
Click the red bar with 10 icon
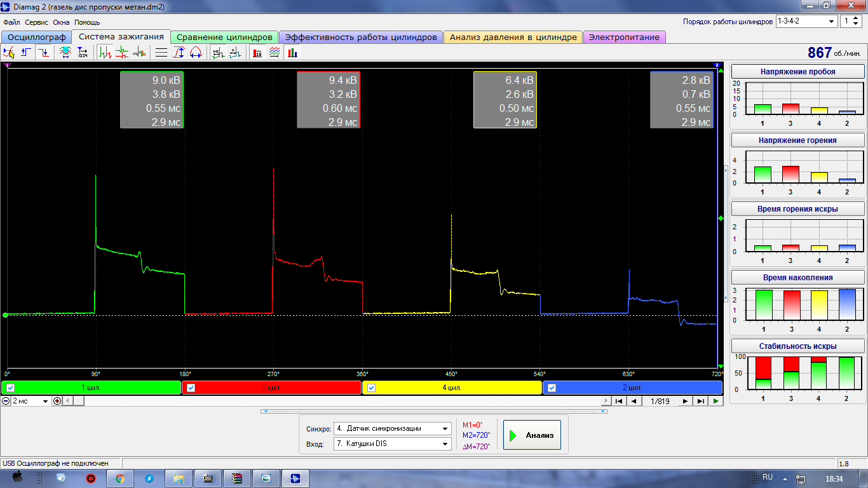tap(257, 53)
